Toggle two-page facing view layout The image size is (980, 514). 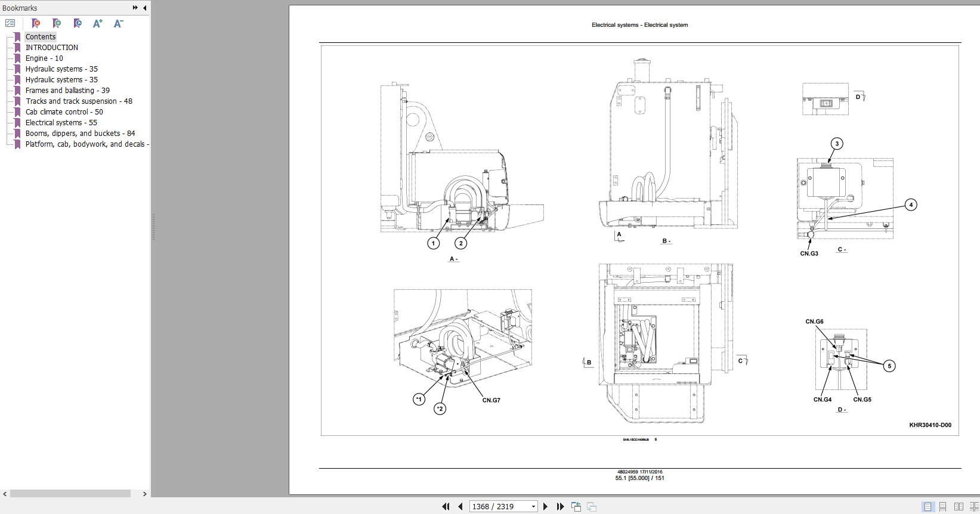[x=959, y=506]
